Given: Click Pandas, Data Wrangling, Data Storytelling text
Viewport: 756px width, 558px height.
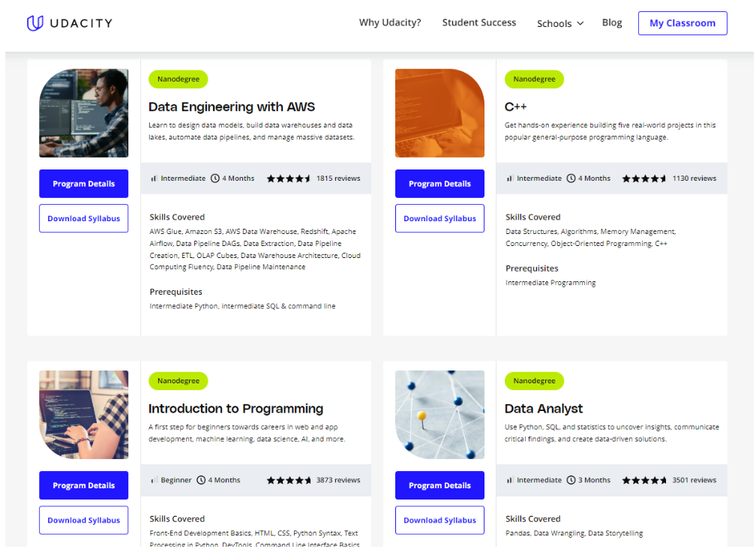Looking at the screenshot, I should pos(574,533).
